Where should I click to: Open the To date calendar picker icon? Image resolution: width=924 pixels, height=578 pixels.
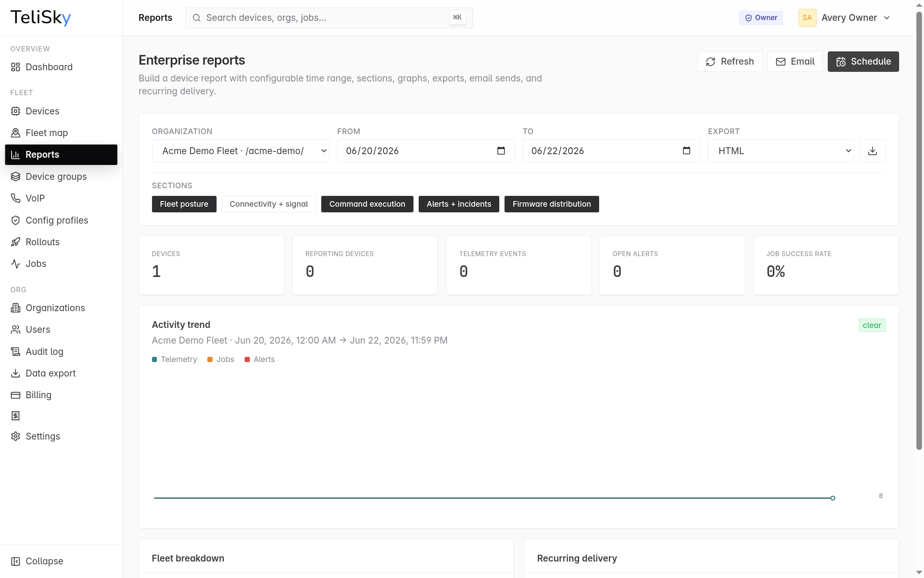(687, 151)
